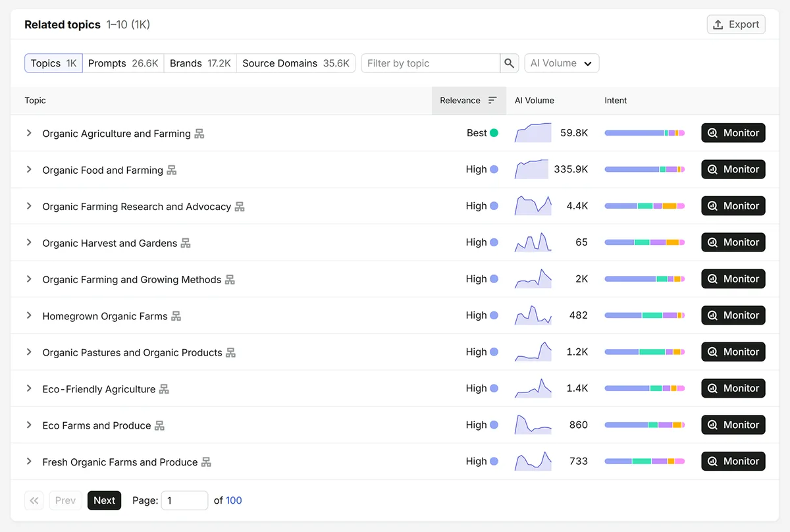Image resolution: width=790 pixels, height=532 pixels.
Task: Expand the Eco-Friendly Agriculture row
Action: tap(29, 388)
